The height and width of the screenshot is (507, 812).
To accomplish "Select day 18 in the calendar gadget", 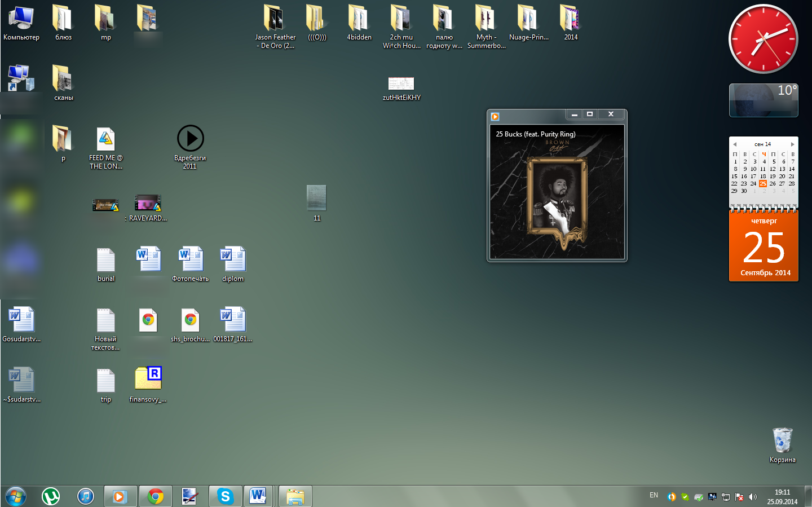I will [x=763, y=176].
